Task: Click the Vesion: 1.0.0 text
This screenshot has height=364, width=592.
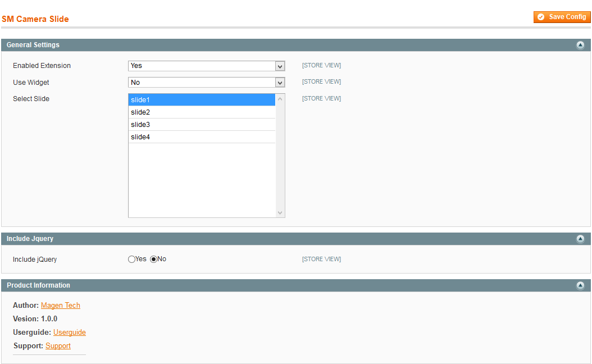Action: coord(35,319)
